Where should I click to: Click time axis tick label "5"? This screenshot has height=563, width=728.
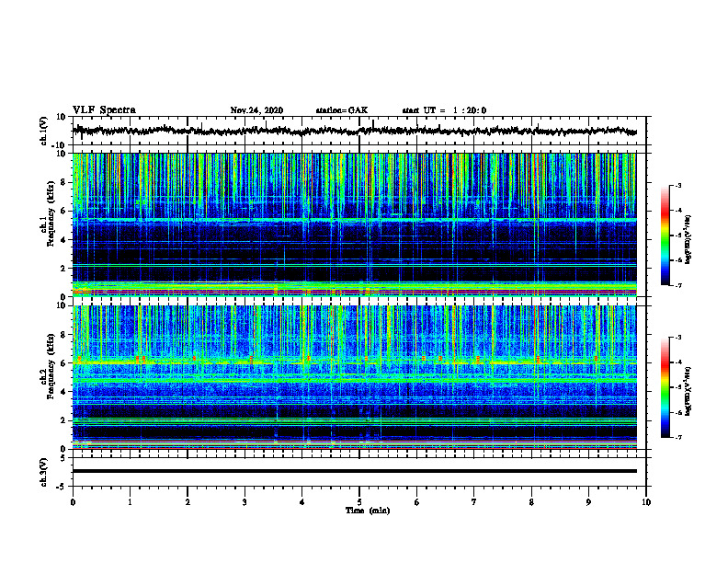coord(359,502)
